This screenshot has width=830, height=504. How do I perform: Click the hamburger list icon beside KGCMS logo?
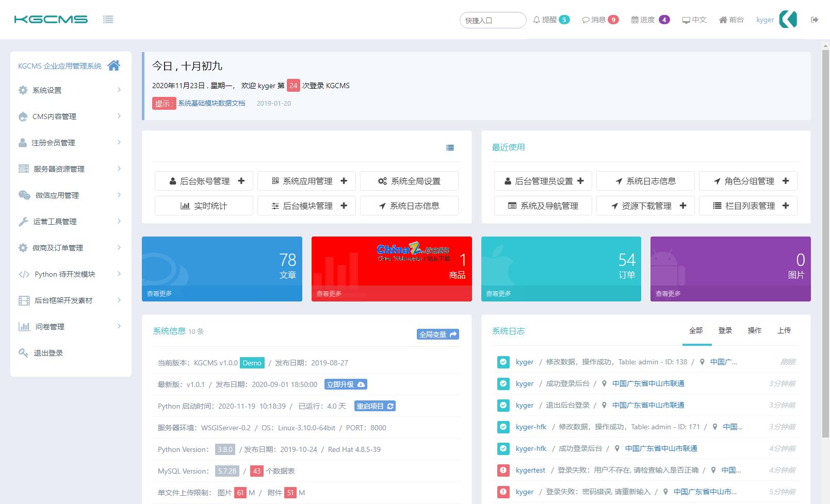coord(108,19)
